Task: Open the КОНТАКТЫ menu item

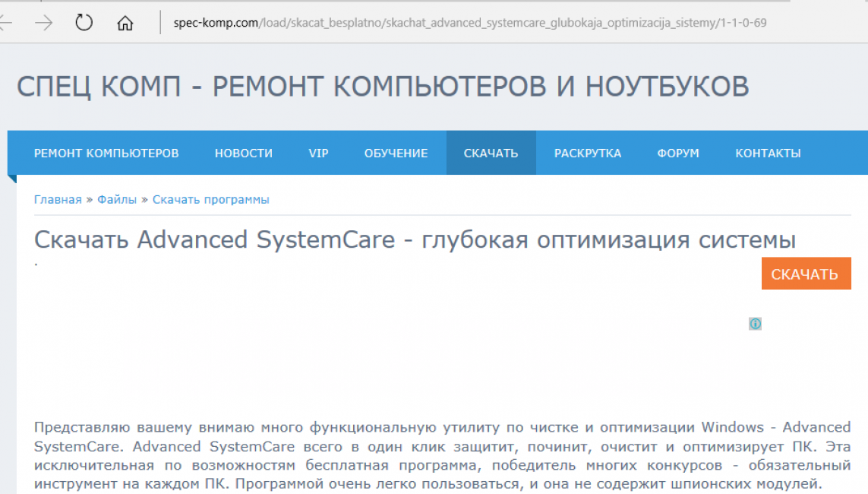Action: point(768,153)
